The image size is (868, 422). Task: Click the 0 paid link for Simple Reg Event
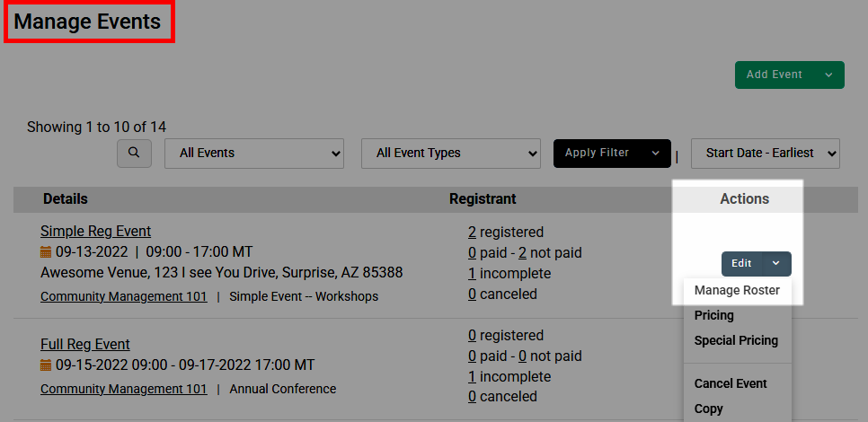tap(472, 253)
